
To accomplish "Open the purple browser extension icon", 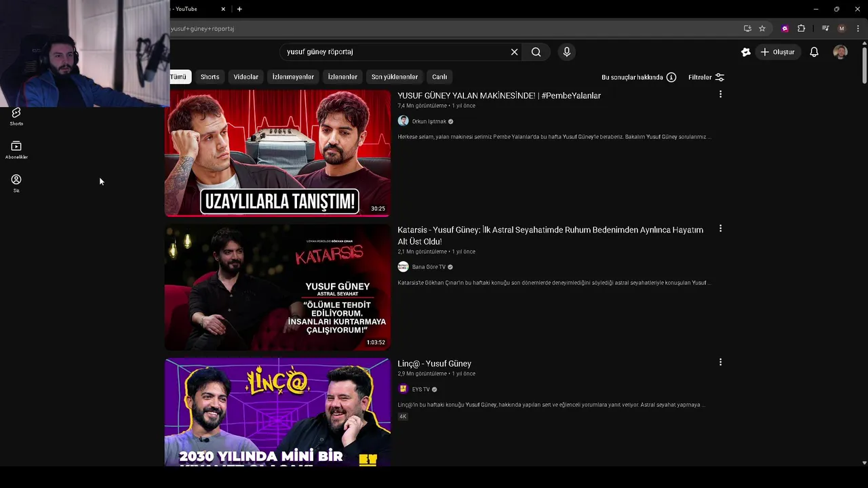I will pos(785,28).
